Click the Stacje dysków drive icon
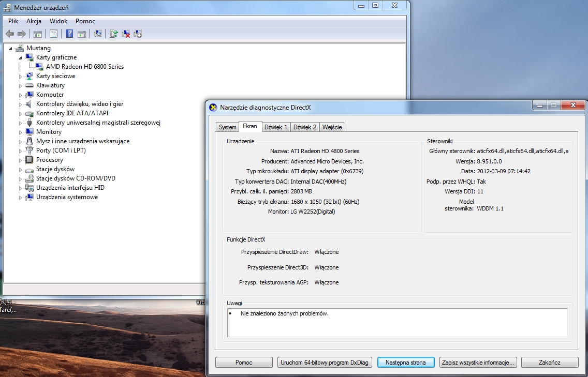 (30, 170)
